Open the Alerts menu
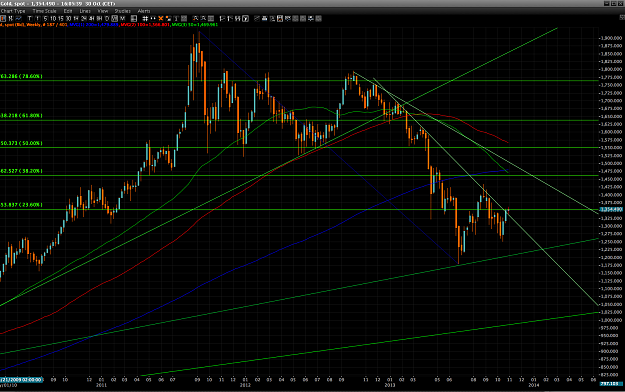This screenshot has width=625, height=392. pyautogui.click(x=143, y=11)
